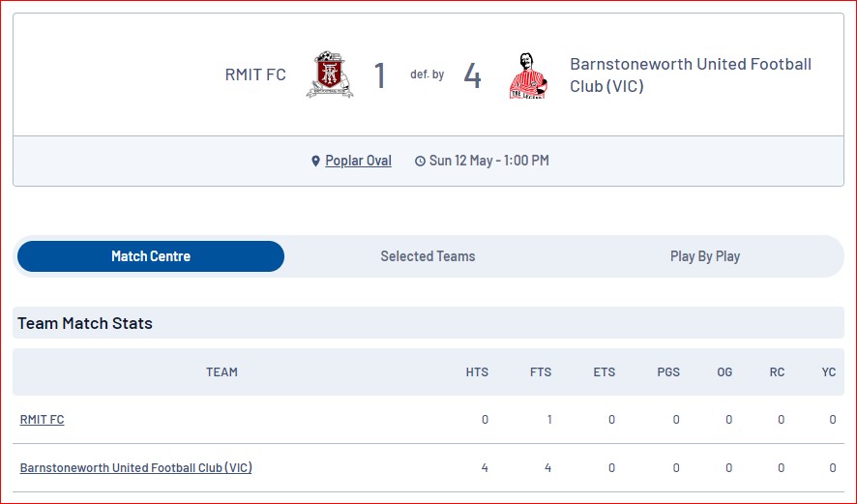Click the location pin icon

(315, 162)
